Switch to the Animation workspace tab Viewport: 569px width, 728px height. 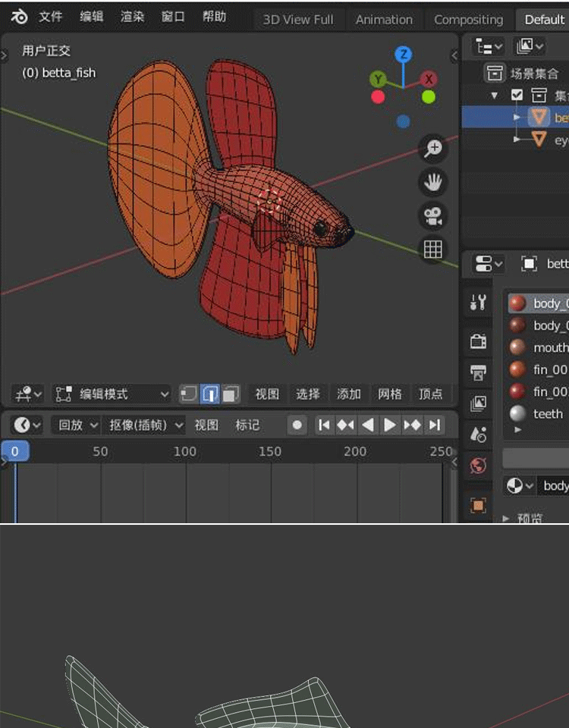(384, 20)
